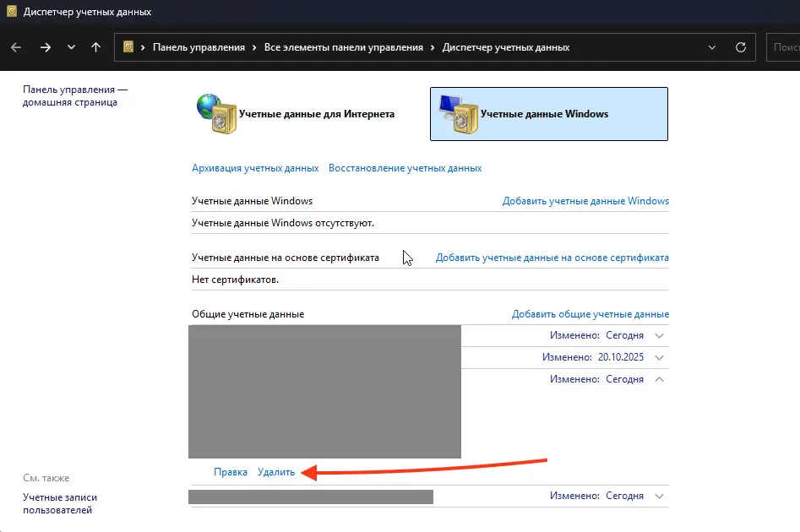Click Добавить общие учетные данные
This screenshot has width=800, height=532.
tap(590, 314)
